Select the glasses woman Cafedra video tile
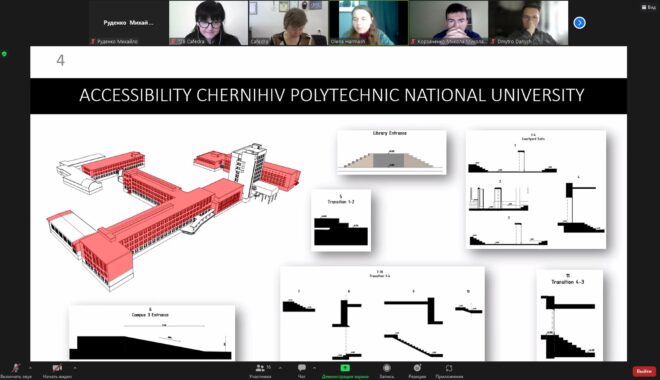 click(x=208, y=23)
